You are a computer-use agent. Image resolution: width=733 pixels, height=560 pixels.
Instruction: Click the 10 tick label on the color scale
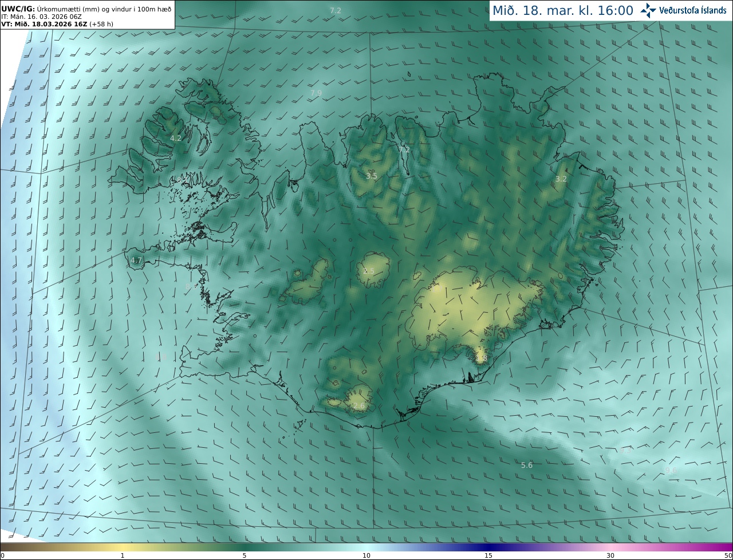point(366,555)
